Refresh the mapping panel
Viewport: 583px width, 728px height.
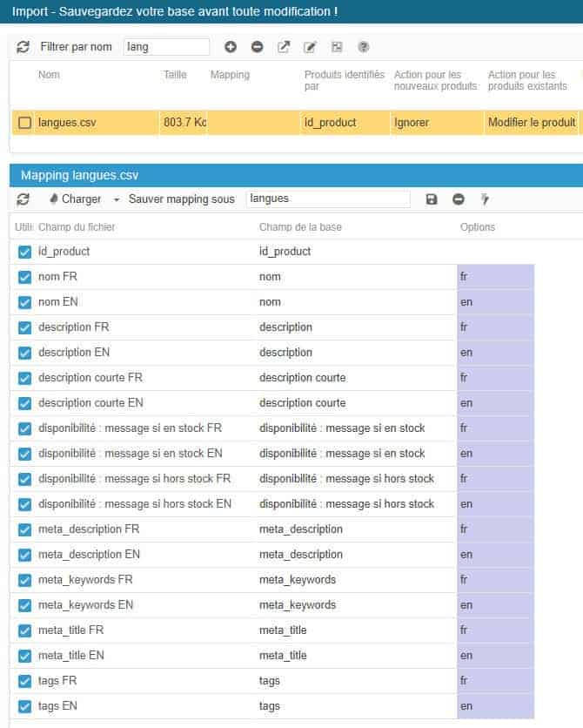(23, 199)
